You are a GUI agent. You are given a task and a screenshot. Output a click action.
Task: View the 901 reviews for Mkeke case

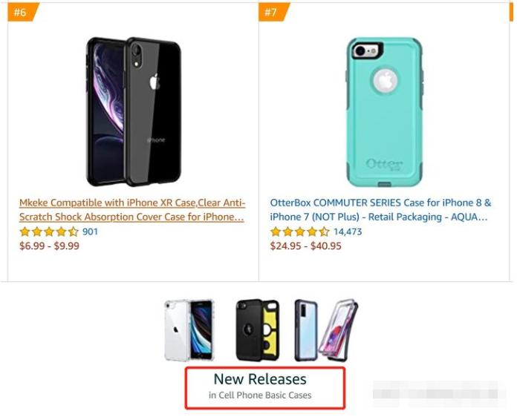point(90,232)
